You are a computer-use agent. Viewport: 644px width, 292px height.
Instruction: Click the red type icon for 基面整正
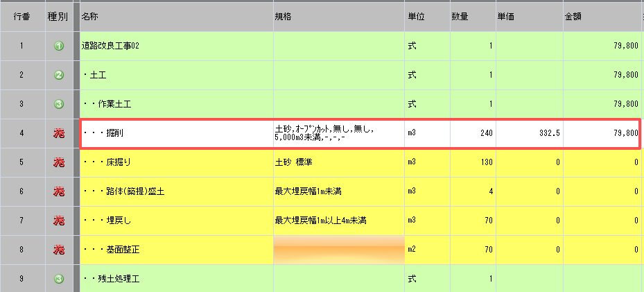59,250
